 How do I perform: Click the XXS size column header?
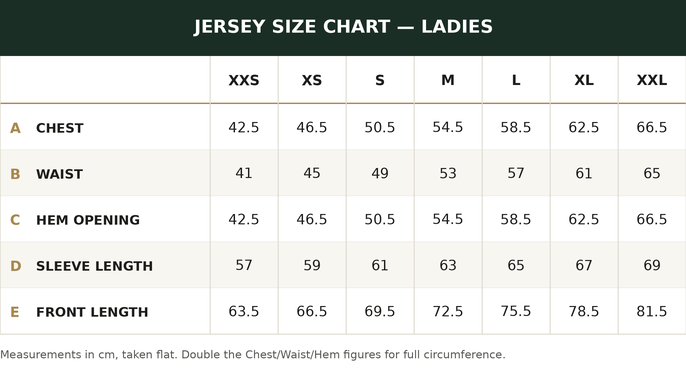point(244,80)
